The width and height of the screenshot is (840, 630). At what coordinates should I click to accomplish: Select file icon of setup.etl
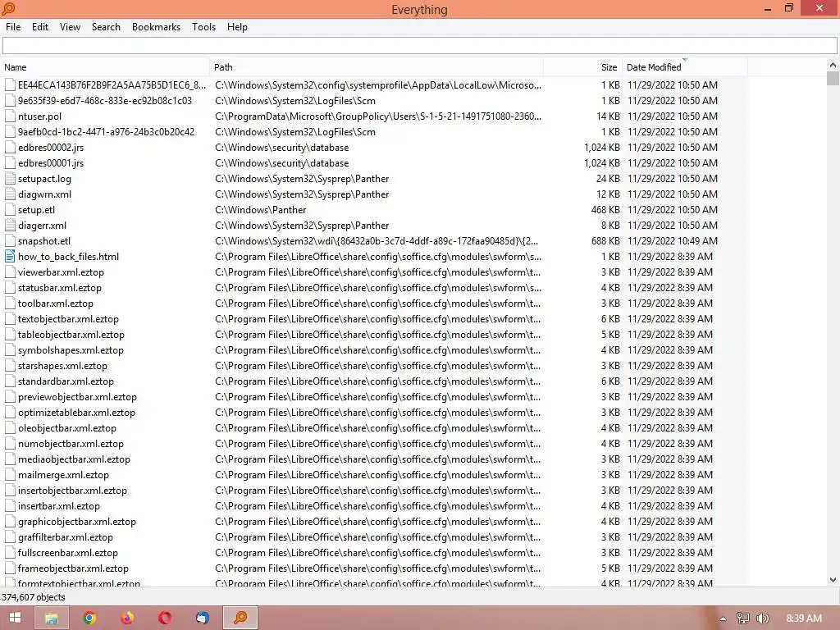[10, 209]
